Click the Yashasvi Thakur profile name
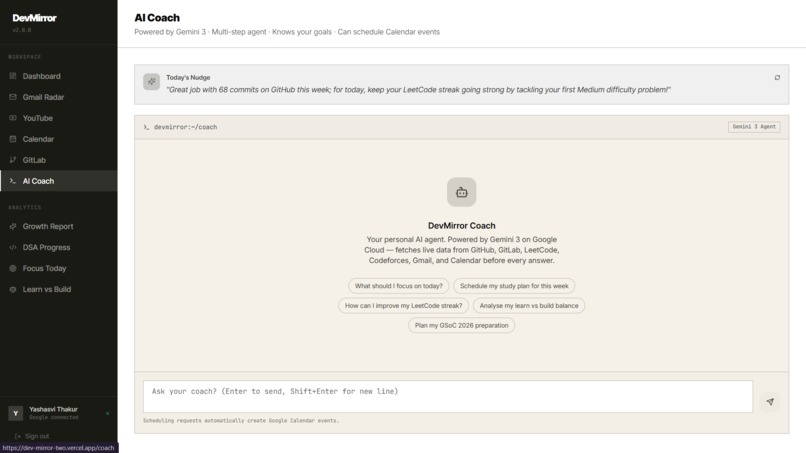 (x=53, y=409)
